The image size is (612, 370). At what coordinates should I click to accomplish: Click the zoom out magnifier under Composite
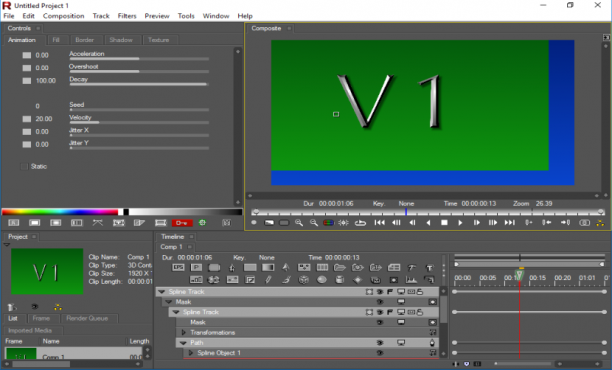tap(313, 222)
